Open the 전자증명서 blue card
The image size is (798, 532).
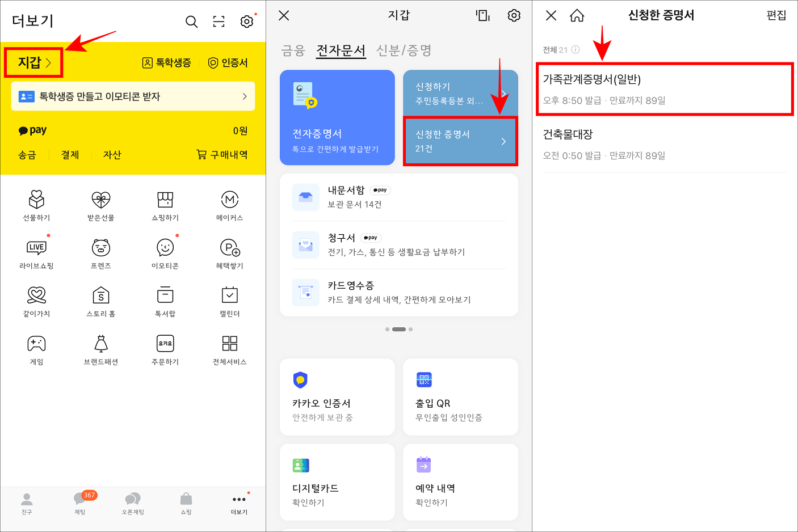pyautogui.click(x=337, y=117)
